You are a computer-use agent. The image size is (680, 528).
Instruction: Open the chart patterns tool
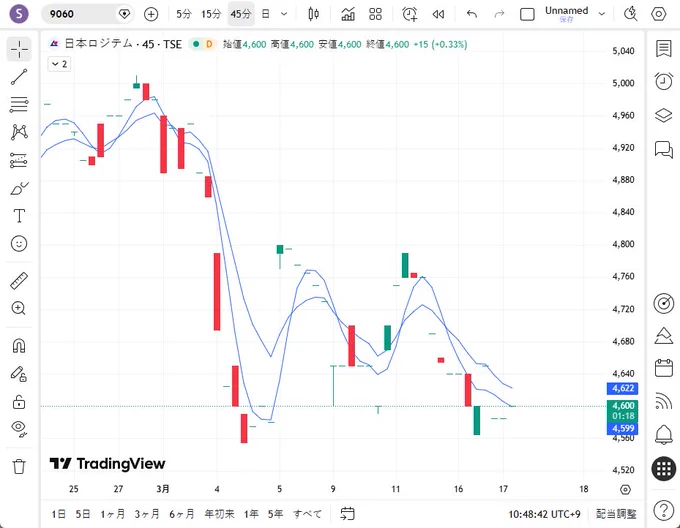tap(19, 132)
